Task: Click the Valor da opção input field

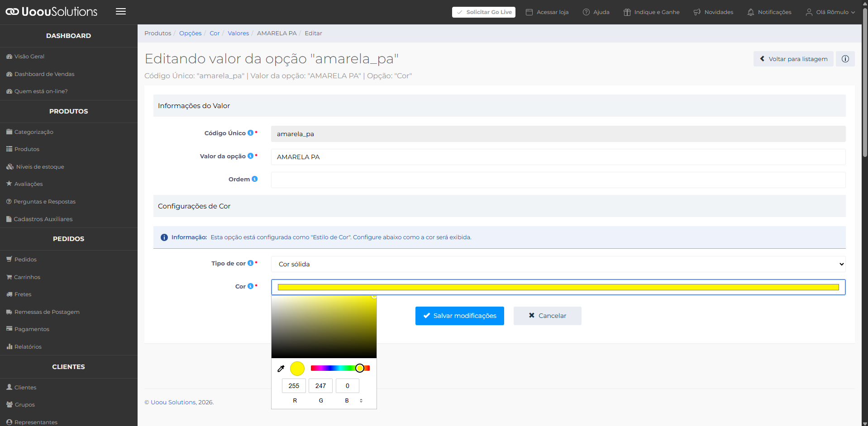Action: coord(558,157)
